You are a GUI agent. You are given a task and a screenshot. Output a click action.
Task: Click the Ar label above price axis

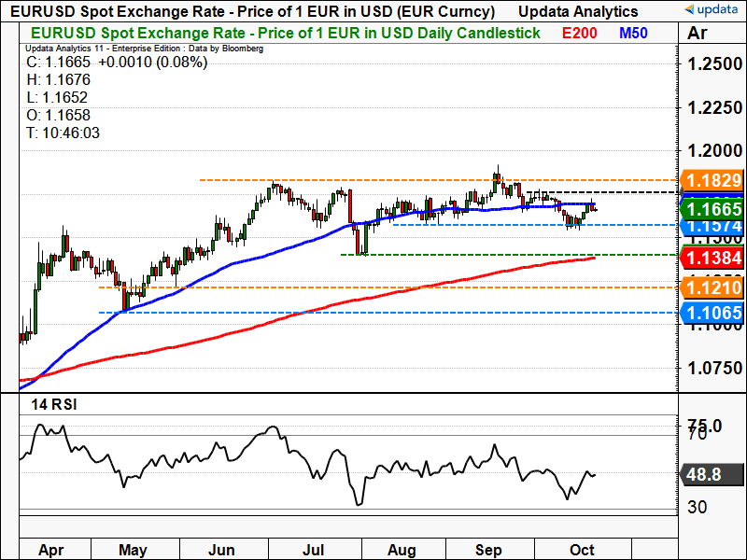(697, 34)
